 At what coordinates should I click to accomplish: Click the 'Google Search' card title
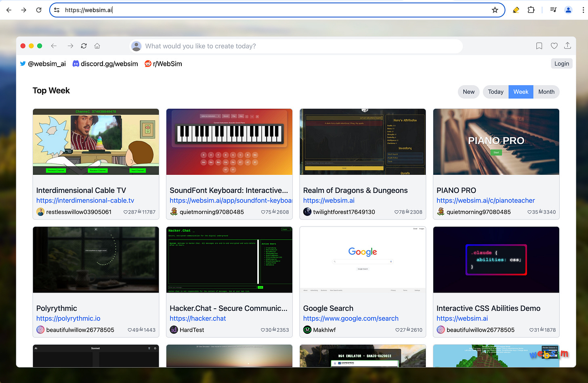pyautogui.click(x=328, y=308)
